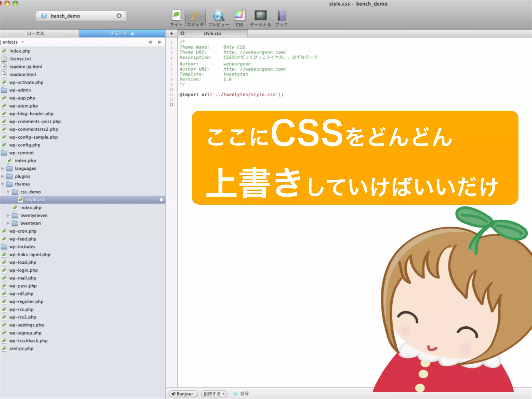Viewport: 532px width, 399px height.
Task: Open the ブック (Books) icon
Action: tap(282, 18)
